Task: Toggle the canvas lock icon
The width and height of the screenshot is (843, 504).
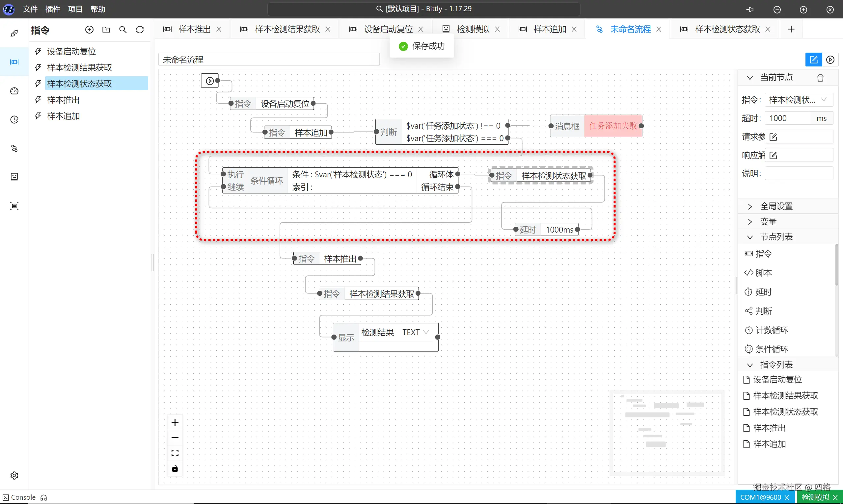Action: point(175,469)
